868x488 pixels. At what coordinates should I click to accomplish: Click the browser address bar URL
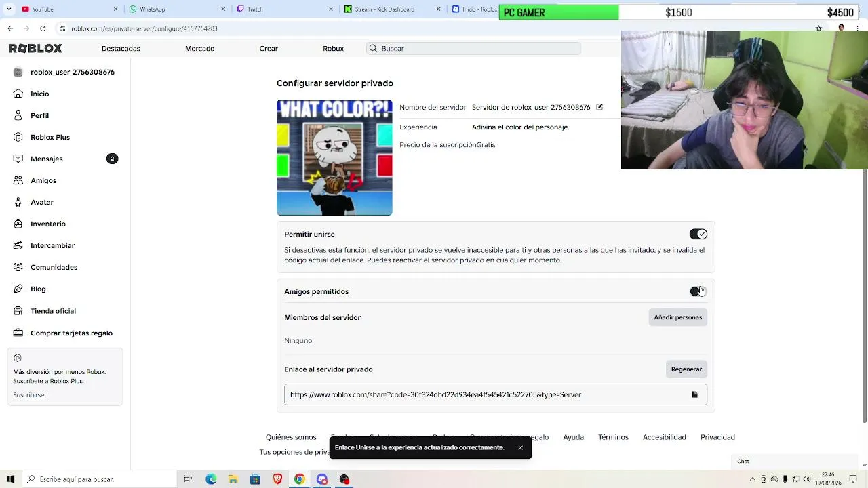[x=144, y=28]
